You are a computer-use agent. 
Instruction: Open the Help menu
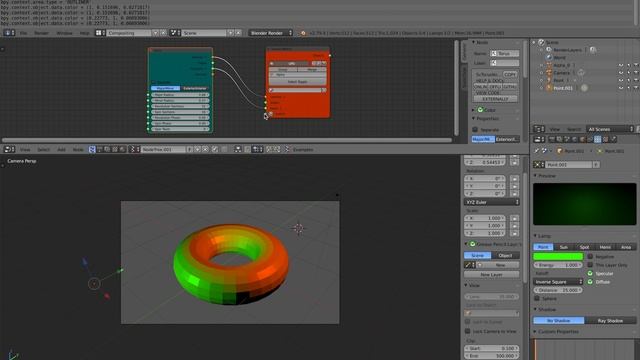pyautogui.click(x=84, y=33)
